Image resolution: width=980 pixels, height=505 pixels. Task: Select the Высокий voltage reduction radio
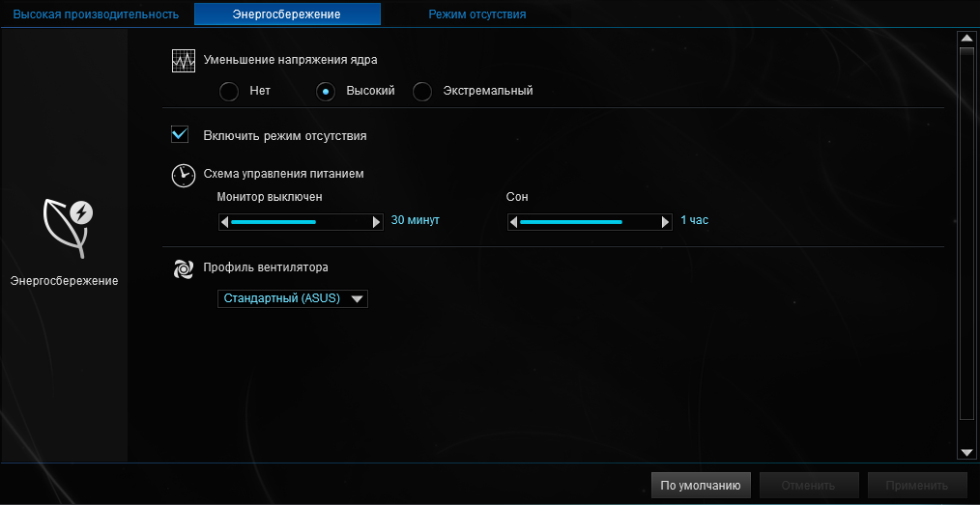tap(325, 92)
